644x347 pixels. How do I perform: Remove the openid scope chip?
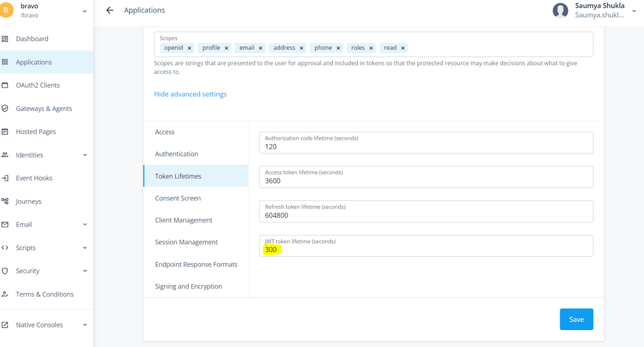coord(189,48)
